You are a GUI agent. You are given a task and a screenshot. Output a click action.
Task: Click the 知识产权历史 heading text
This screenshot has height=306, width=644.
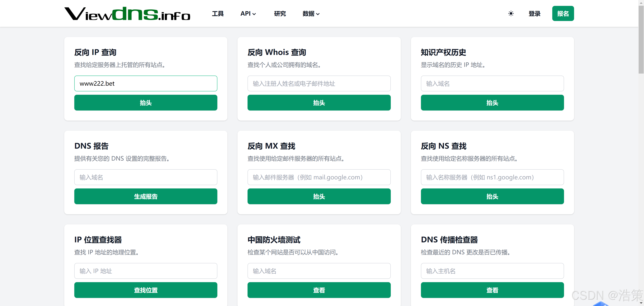[x=443, y=52]
